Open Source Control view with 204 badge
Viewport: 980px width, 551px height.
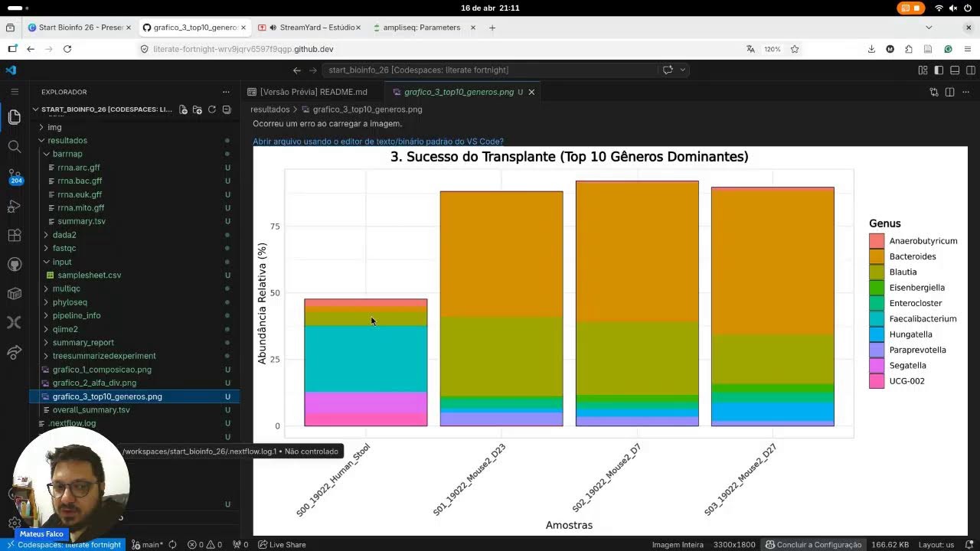(14, 176)
